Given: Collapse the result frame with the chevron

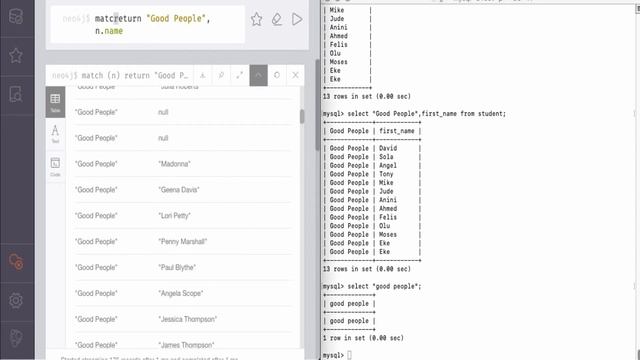Looking at the screenshot, I should [x=258, y=76].
